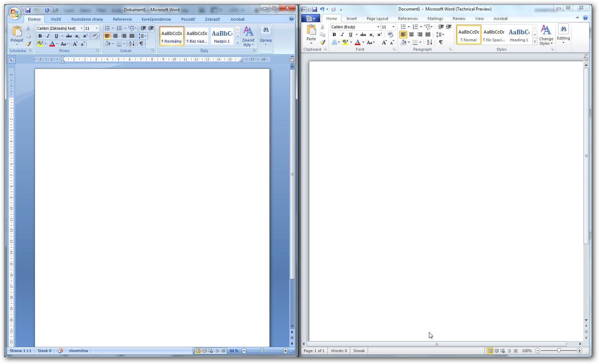Click Change Styles button in right window

[546, 35]
